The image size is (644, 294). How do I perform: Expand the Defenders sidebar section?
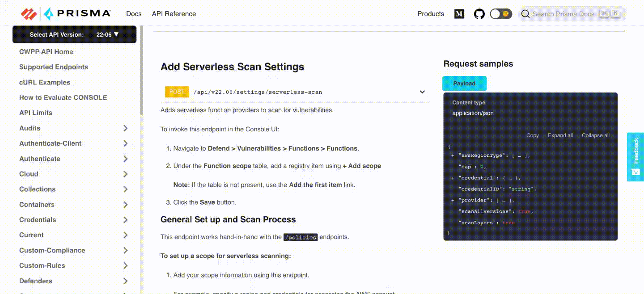(74, 281)
